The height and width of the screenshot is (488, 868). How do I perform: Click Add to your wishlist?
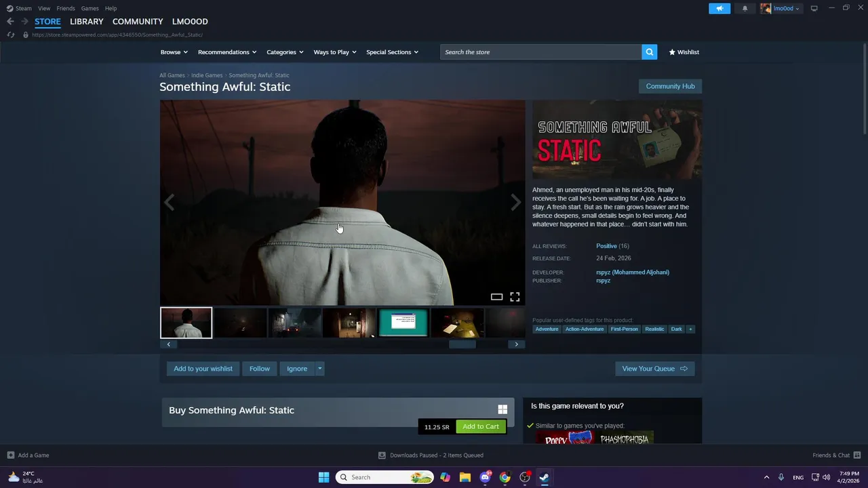tap(203, 369)
